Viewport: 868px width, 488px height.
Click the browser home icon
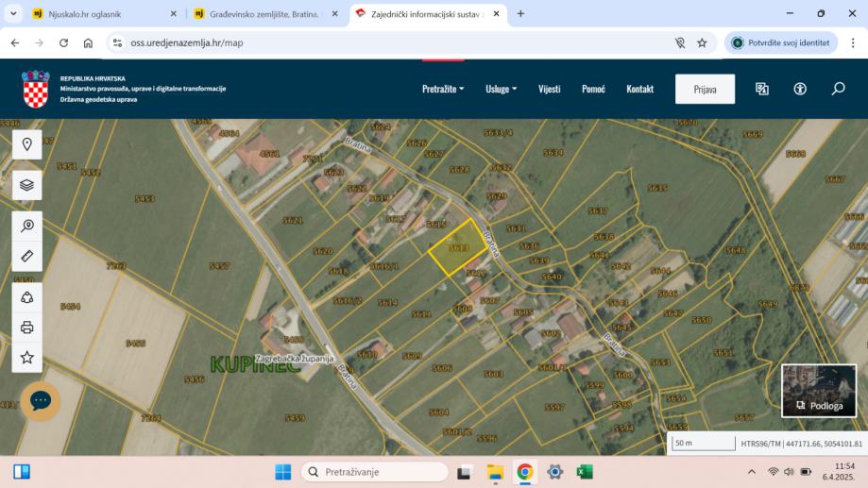click(x=88, y=42)
